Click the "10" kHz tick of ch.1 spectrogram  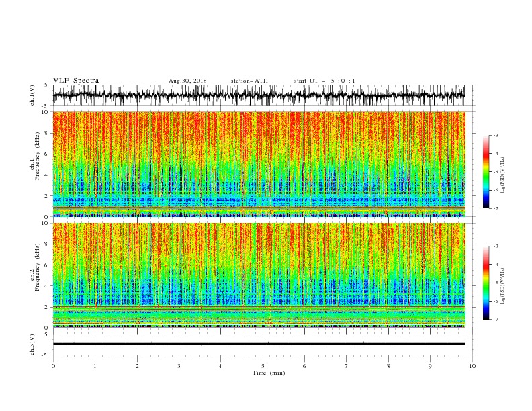(x=46, y=112)
